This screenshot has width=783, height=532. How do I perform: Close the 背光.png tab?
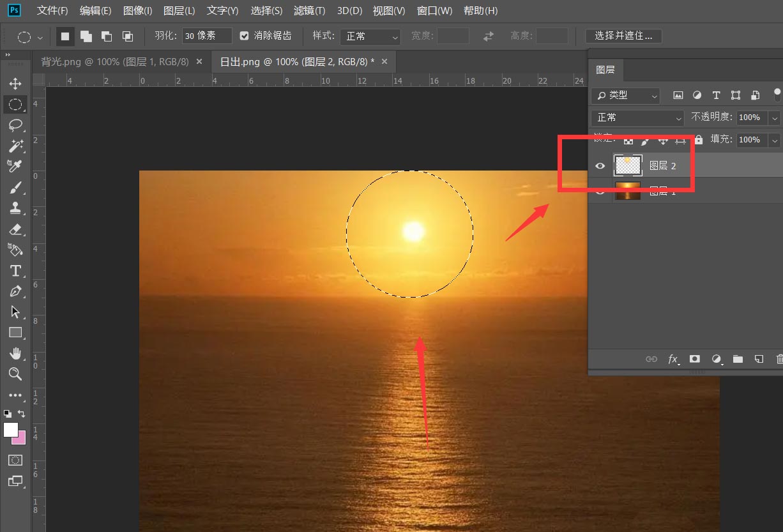click(199, 61)
